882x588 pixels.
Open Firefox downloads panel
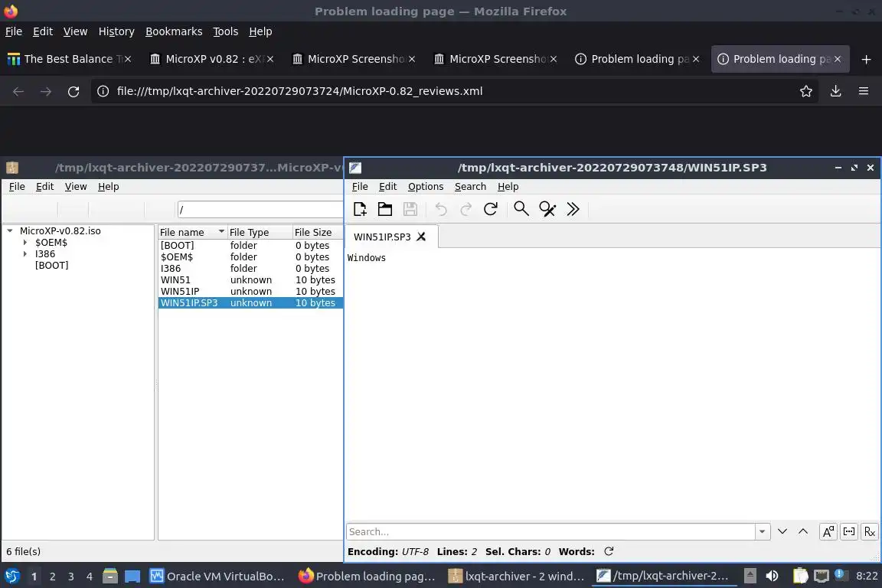tap(836, 91)
